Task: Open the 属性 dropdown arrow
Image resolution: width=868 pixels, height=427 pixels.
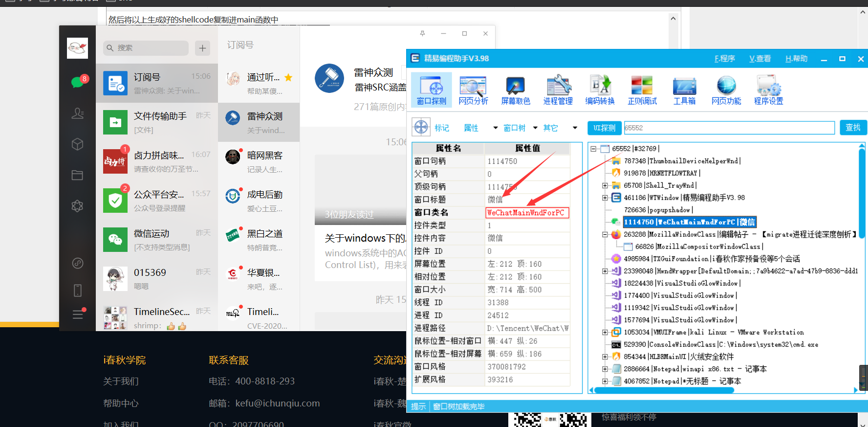Action: coord(495,128)
